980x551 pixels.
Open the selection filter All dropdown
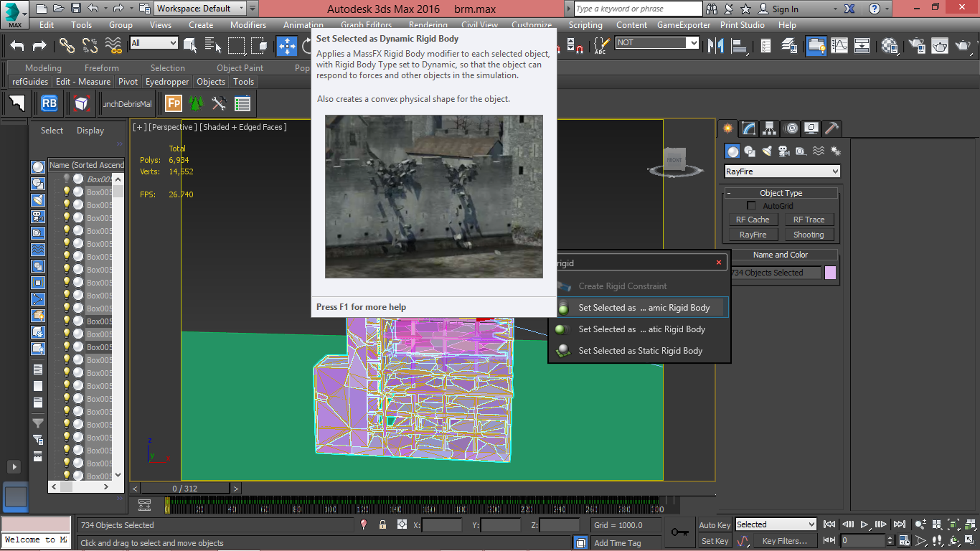pyautogui.click(x=154, y=43)
